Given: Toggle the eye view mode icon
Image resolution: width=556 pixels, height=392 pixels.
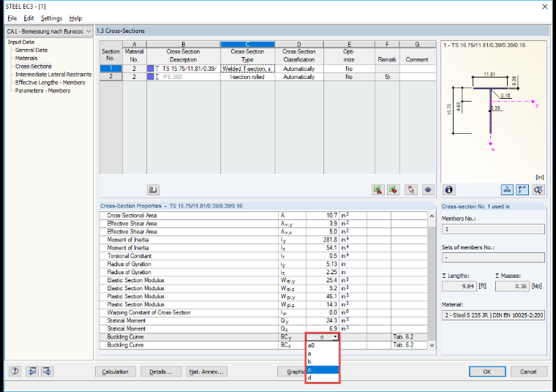Looking at the screenshot, I should click(x=428, y=189).
